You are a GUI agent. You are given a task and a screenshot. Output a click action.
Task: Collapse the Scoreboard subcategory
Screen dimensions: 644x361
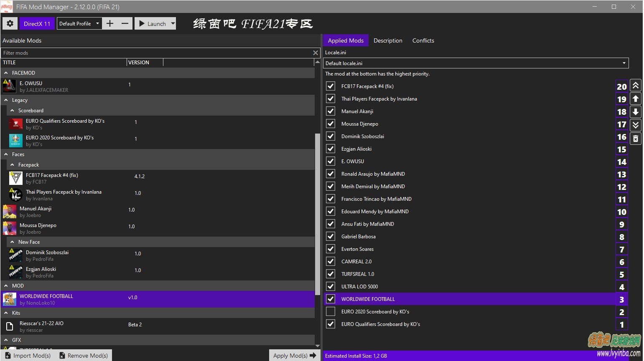click(x=12, y=111)
